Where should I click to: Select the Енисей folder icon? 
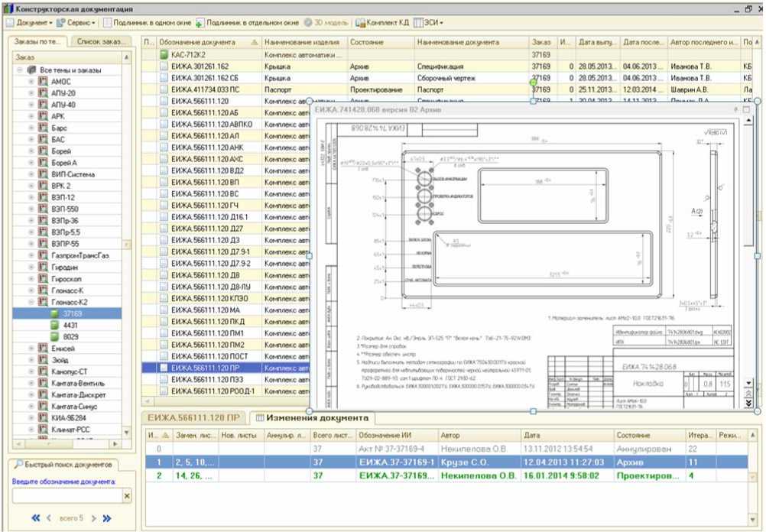(44, 348)
